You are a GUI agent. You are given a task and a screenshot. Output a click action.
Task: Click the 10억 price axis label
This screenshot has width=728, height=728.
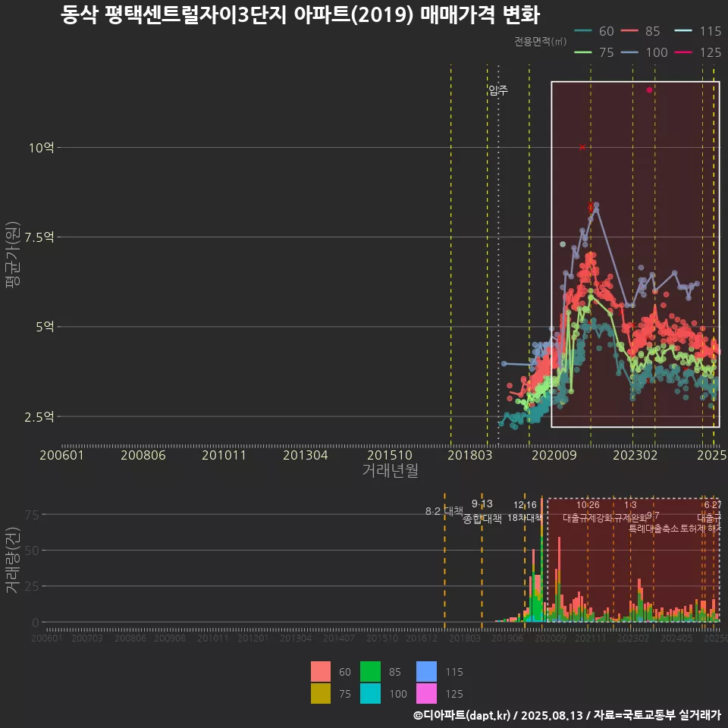41,148
